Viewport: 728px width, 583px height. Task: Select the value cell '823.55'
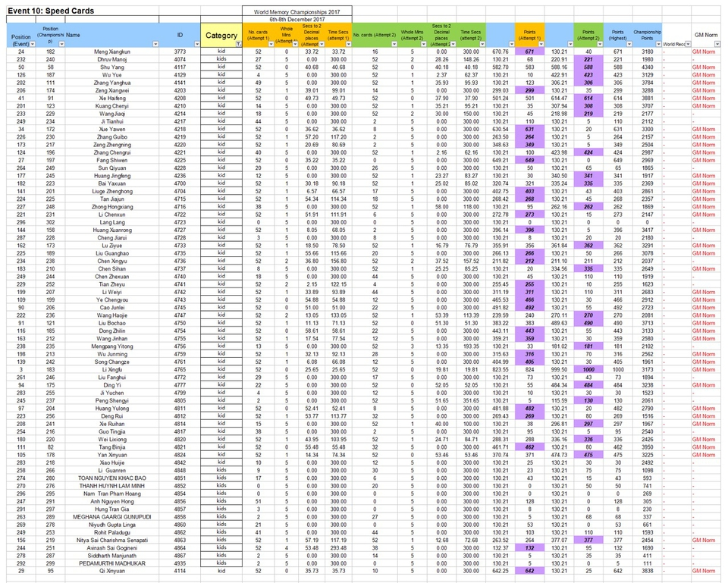[x=500, y=369]
